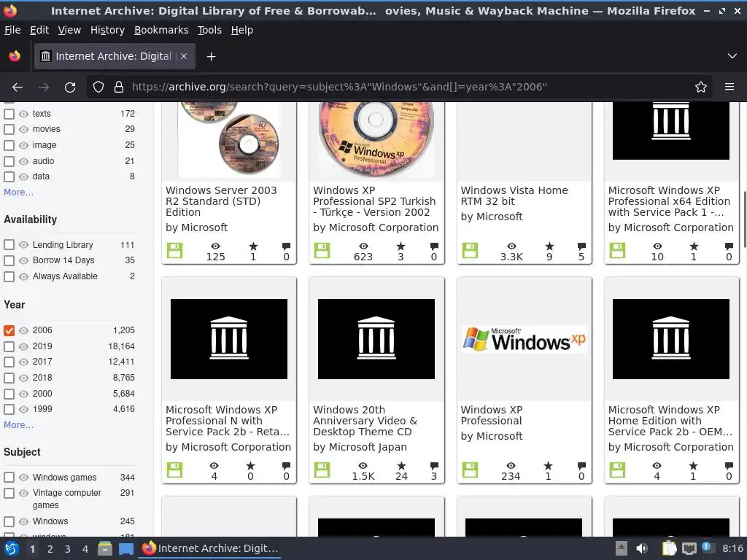Check the audio media type checkbox

click(9, 161)
